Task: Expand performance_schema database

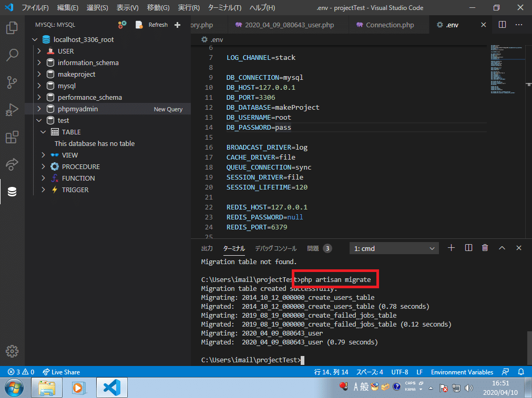Action: pyautogui.click(x=39, y=97)
